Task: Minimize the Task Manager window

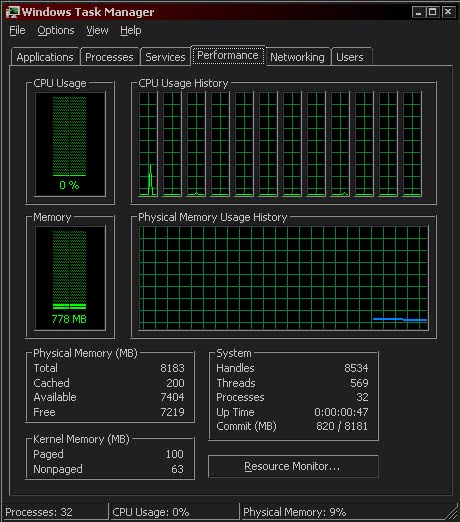Action: [418, 12]
